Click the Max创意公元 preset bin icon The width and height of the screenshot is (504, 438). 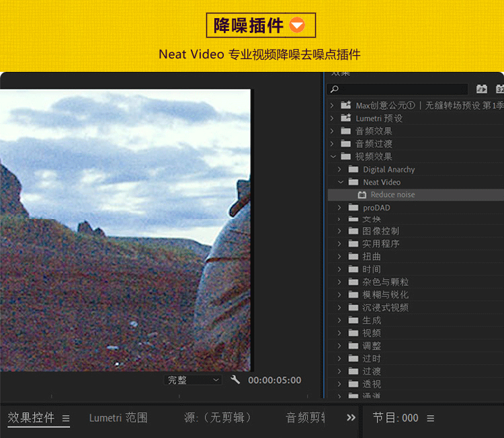pyautogui.click(x=346, y=105)
